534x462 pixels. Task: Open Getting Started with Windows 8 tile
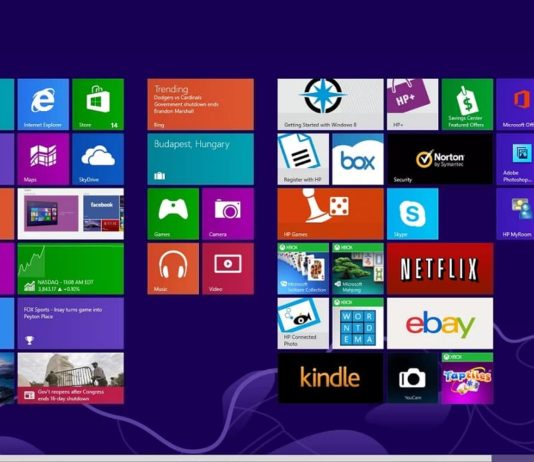pos(330,104)
